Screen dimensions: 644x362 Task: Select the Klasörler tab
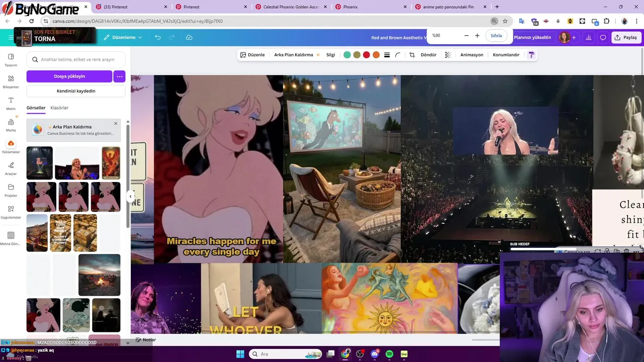[x=59, y=108]
